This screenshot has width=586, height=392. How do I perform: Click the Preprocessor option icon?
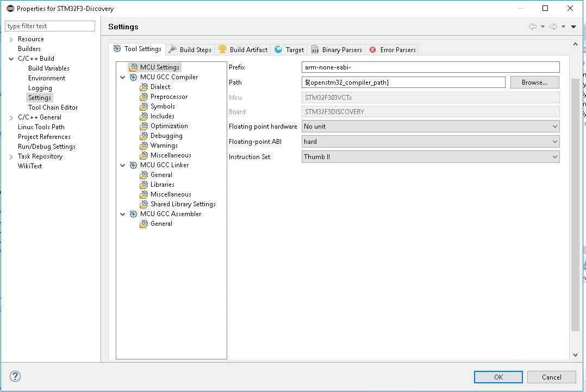click(x=144, y=97)
